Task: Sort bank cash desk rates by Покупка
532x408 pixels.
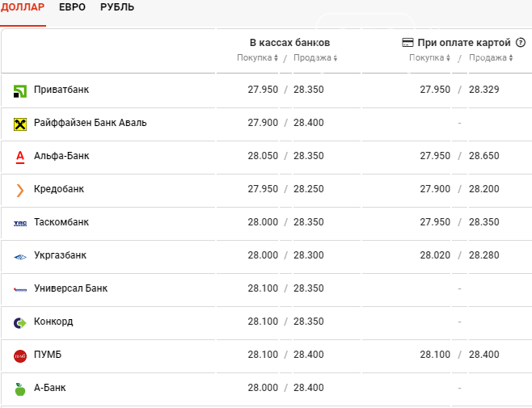Action: click(x=257, y=58)
